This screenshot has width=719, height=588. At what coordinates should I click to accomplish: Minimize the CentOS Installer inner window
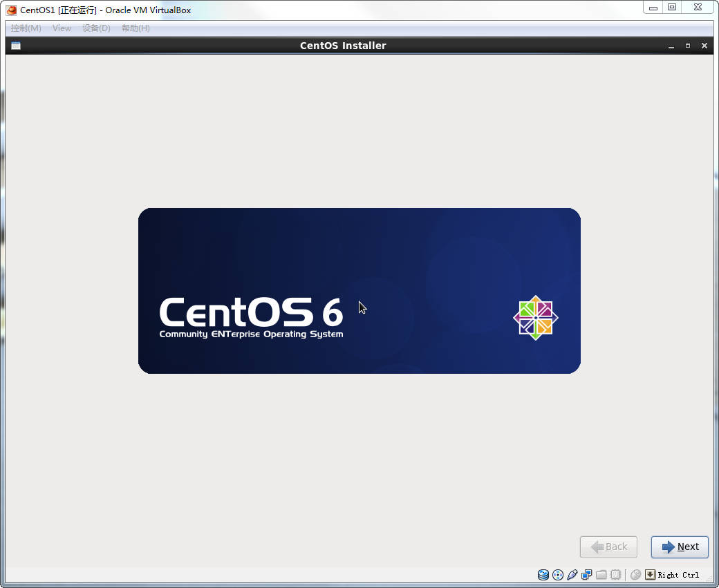[671, 46]
